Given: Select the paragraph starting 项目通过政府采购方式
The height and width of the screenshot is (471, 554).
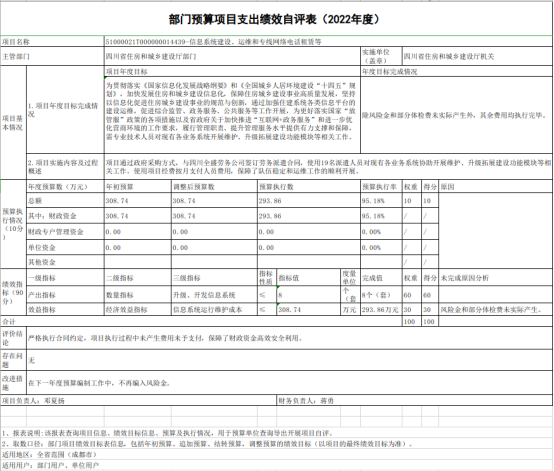Looking at the screenshot, I should point(328,167).
